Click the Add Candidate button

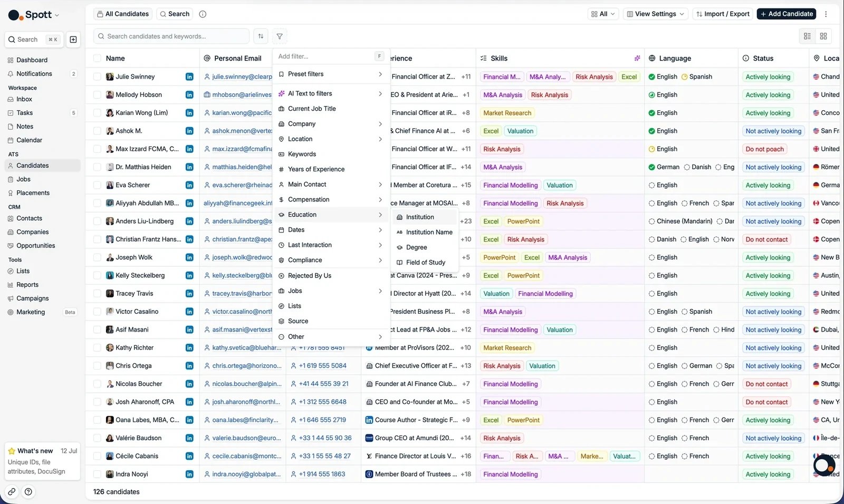coord(786,14)
